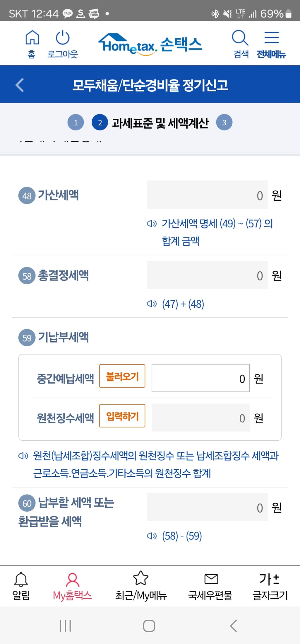The height and width of the screenshot is (644, 300).
Task: Play audio hint for 가산세액 명세
Action: click(152, 224)
